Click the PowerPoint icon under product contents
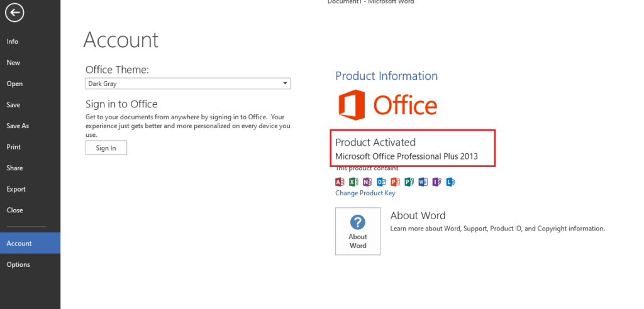 click(395, 182)
